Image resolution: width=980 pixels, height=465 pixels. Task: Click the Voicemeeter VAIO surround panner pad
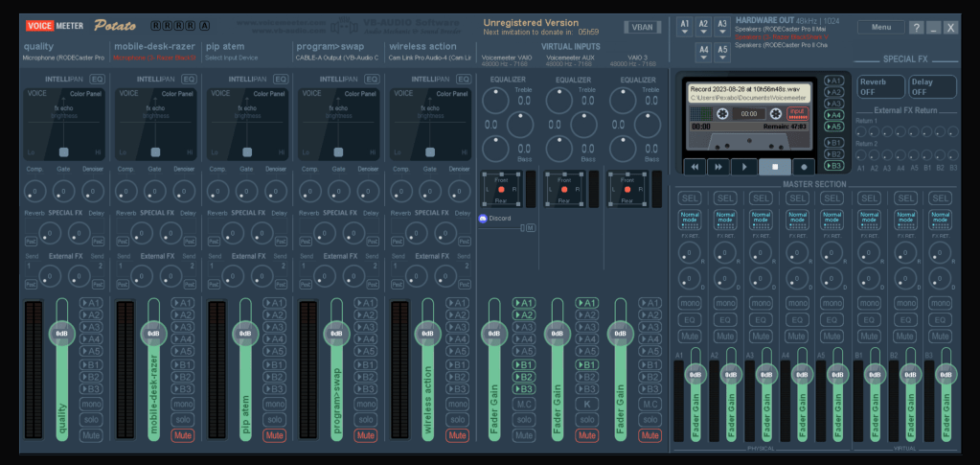[501, 189]
